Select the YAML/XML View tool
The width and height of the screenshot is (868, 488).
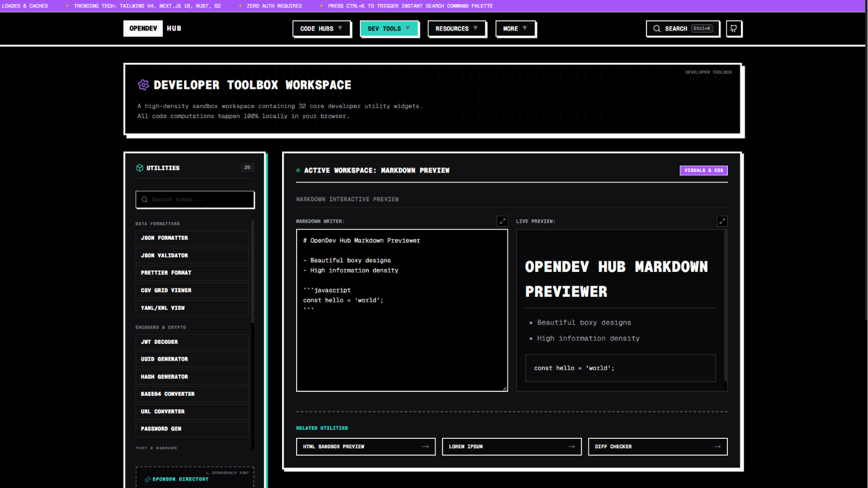point(192,308)
